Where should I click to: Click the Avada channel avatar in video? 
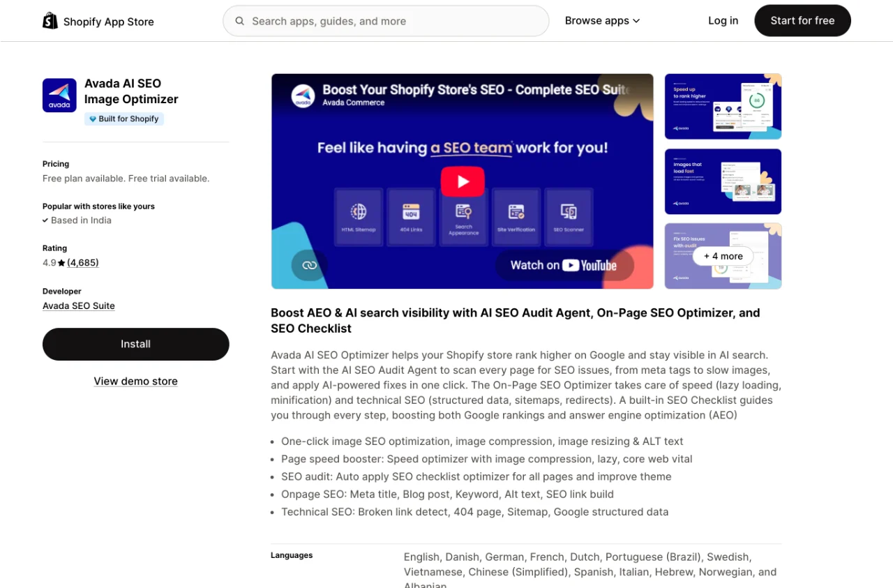[303, 96]
